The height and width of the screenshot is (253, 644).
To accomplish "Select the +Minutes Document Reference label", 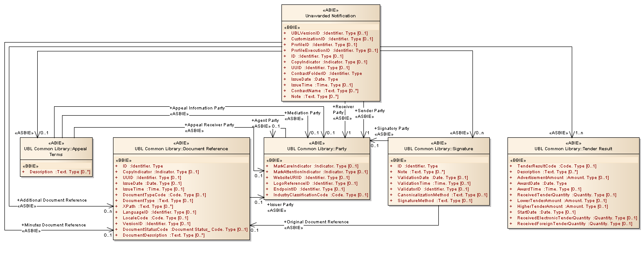I will pyautogui.click(x=53, y=225).
